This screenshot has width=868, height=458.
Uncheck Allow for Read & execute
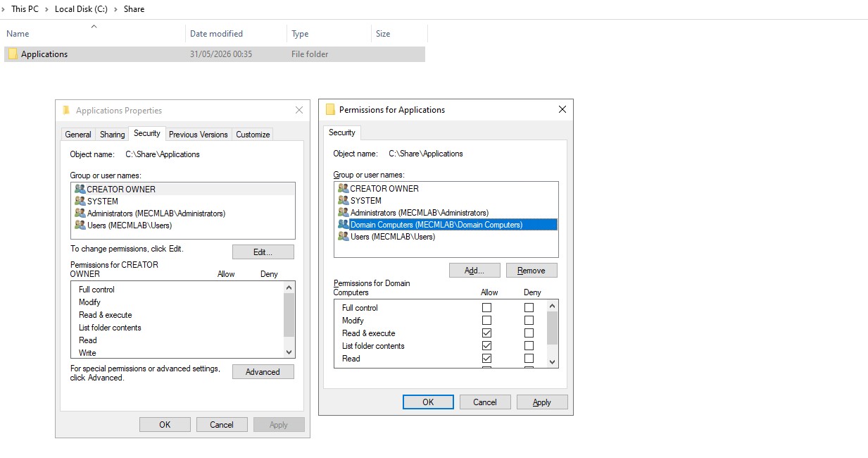tap(486, 333)
